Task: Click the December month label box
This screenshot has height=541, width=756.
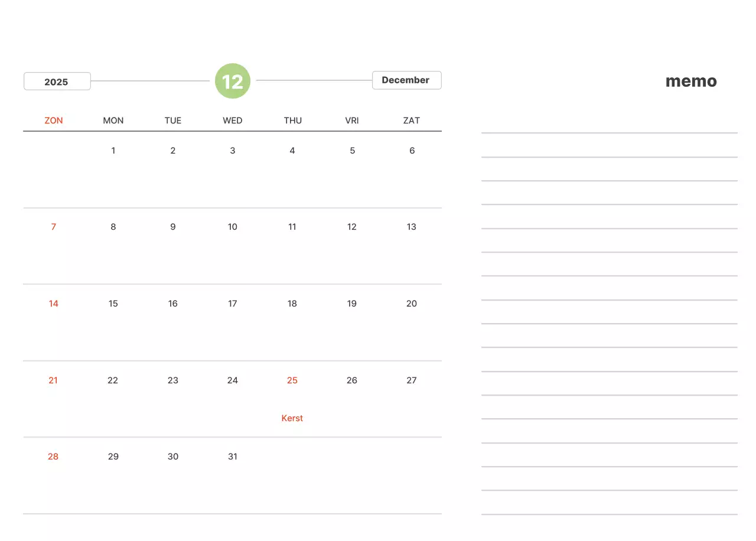Action: pos(406,80)
